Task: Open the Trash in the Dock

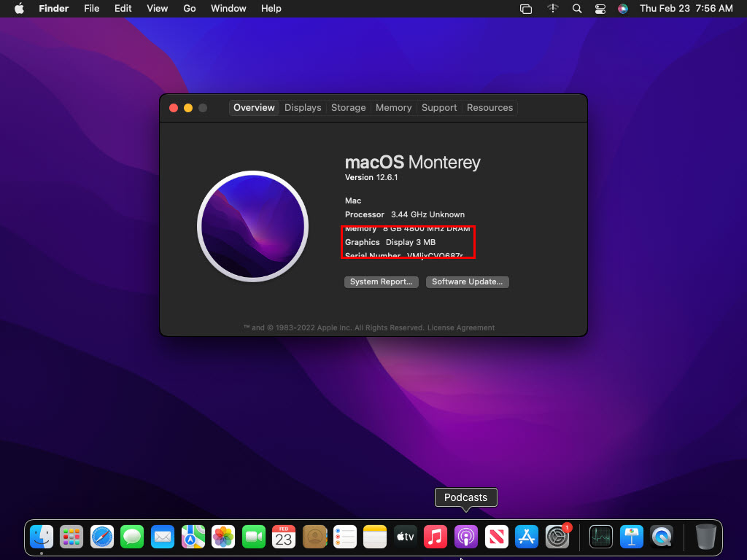Action: point(705,537)
